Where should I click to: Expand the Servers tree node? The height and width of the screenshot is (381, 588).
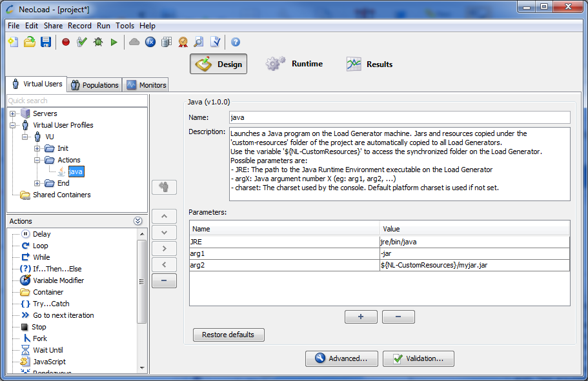point(13,113)
